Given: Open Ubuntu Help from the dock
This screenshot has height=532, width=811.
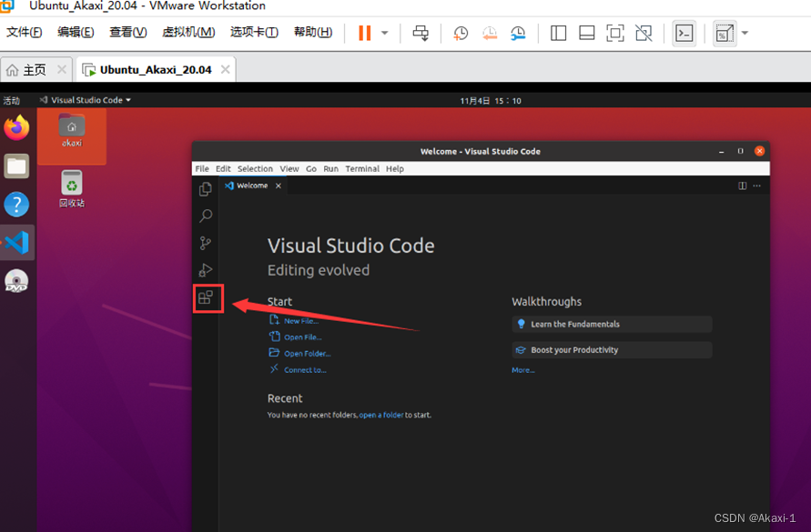Looking at the screenshot, I should (16, 205).
